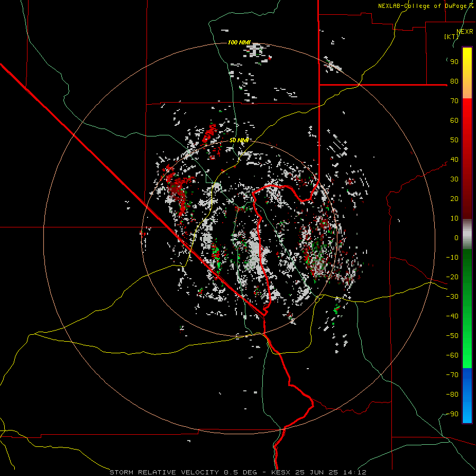Click the -40 velocity scale label
Image resolution: width=476 pixels, height=476 pixels.
point(452,316)
